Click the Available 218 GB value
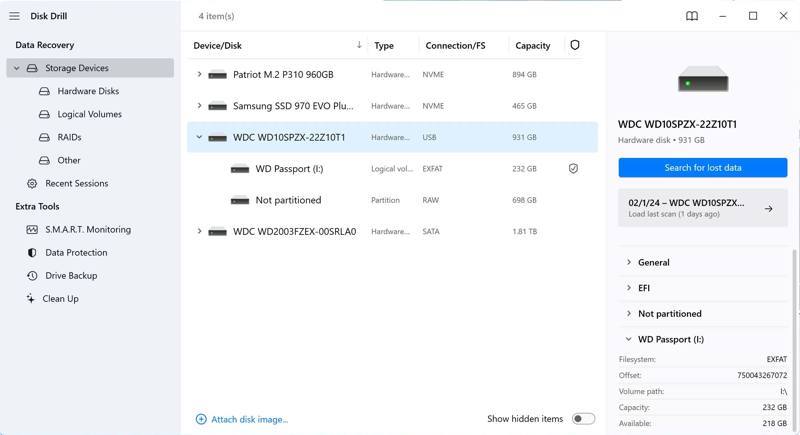Screen dimensions: 800x435 pos(774,423)
